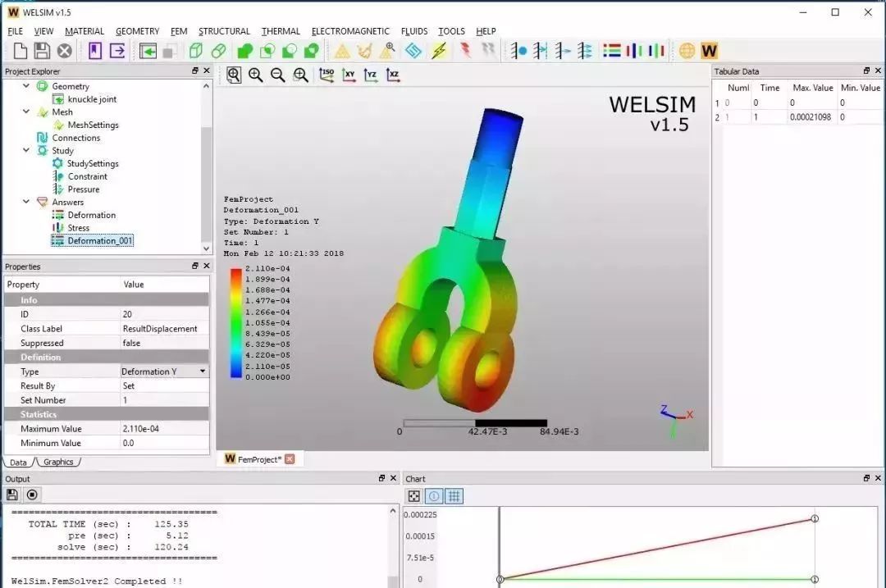Select the FemProject document tab
The height and width of the screenshot is (588, 886).
(259, 459)
